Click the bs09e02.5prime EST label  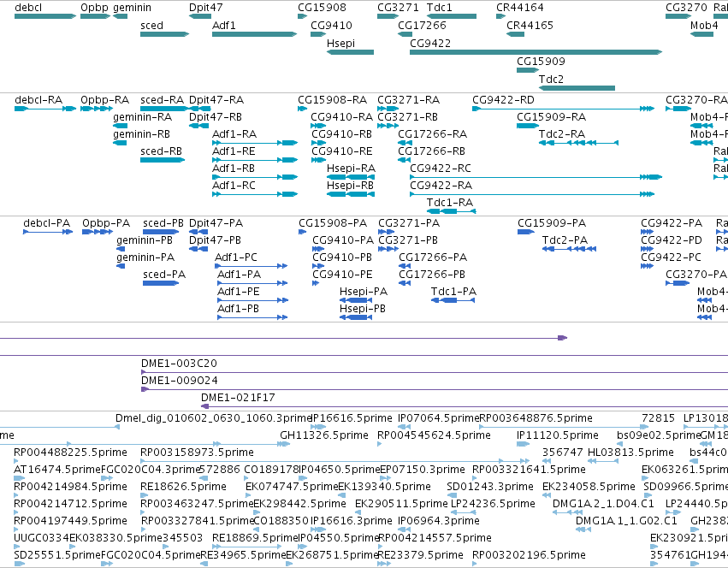pos(659,435)
